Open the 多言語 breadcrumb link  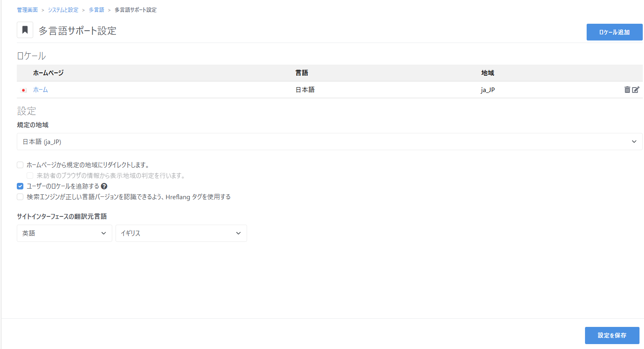(x=96, y=10)
